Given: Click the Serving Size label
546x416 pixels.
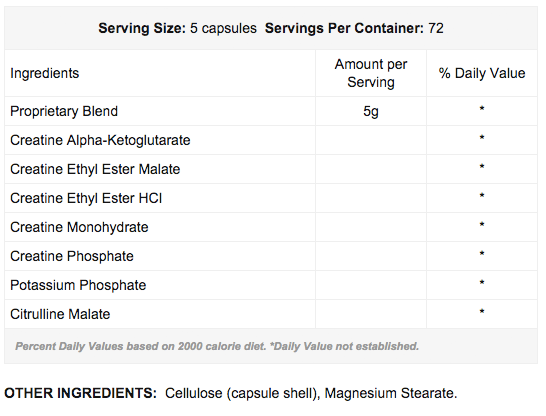Looking at the screenshot, I should 142,28.
